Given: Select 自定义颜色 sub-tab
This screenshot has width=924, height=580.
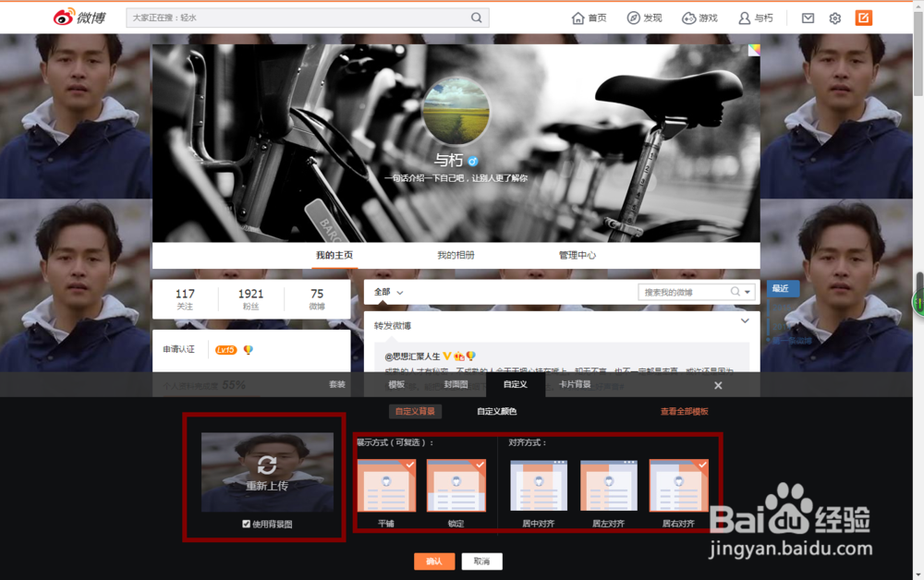Looking at the screenshot, I should click(497, 411).
